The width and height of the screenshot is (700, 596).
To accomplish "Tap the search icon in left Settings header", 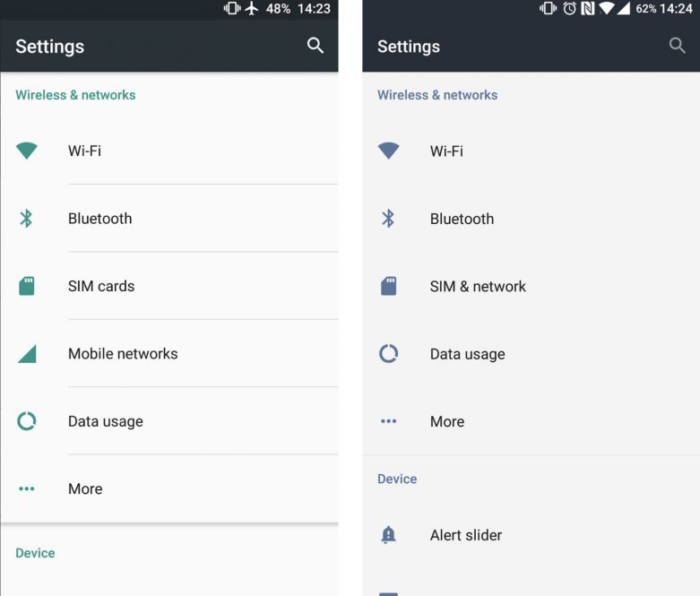I will [x=315, y=46].
